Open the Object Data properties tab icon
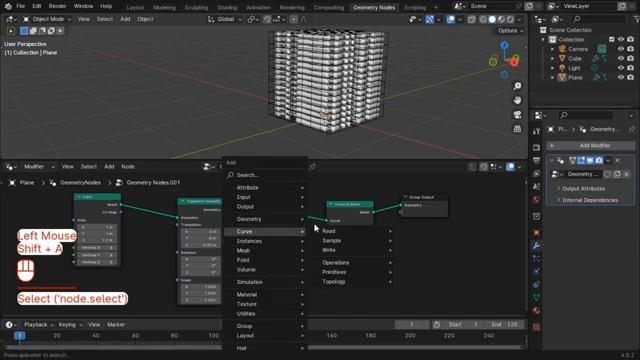This screenshot has width=640, height=360. [x=536, y=298]
